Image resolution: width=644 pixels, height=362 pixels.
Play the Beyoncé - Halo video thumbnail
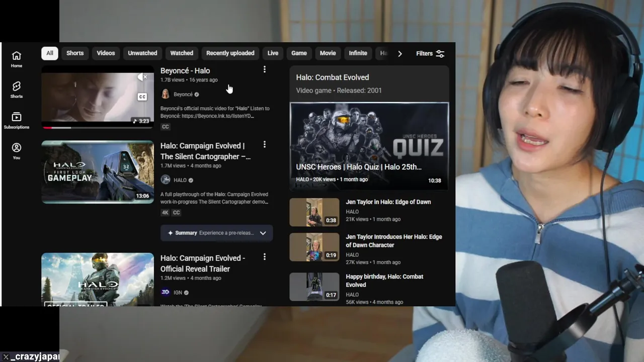(98, 97)
